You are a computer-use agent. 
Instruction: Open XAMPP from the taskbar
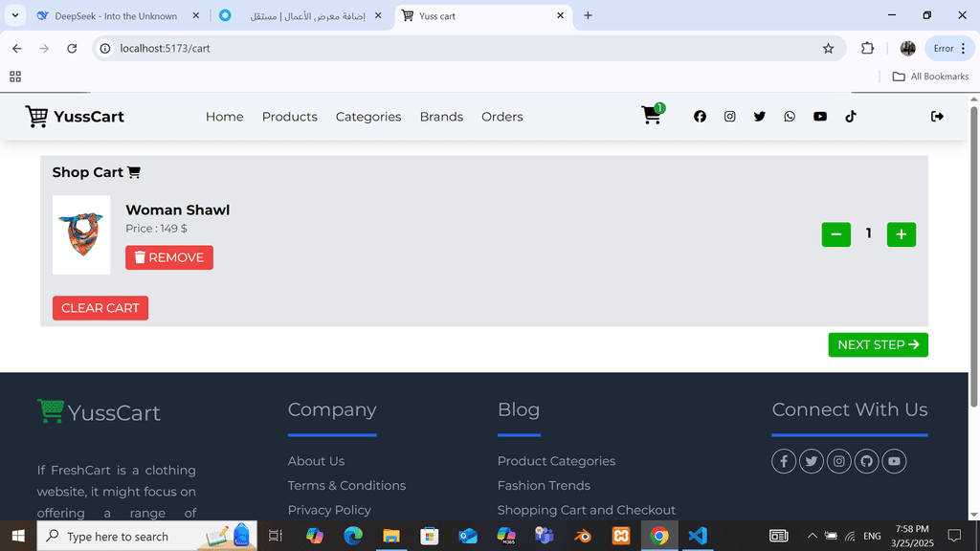[620, 536]
